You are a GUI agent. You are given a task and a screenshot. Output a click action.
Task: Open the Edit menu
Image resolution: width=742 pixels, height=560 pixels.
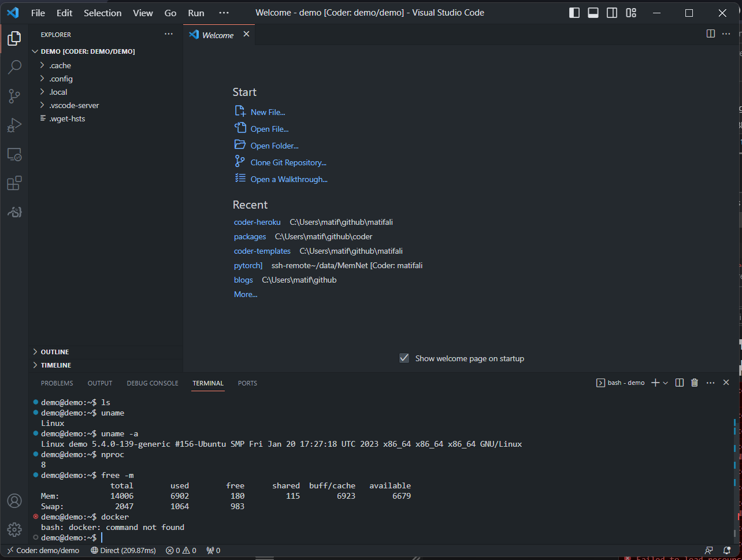65,13
